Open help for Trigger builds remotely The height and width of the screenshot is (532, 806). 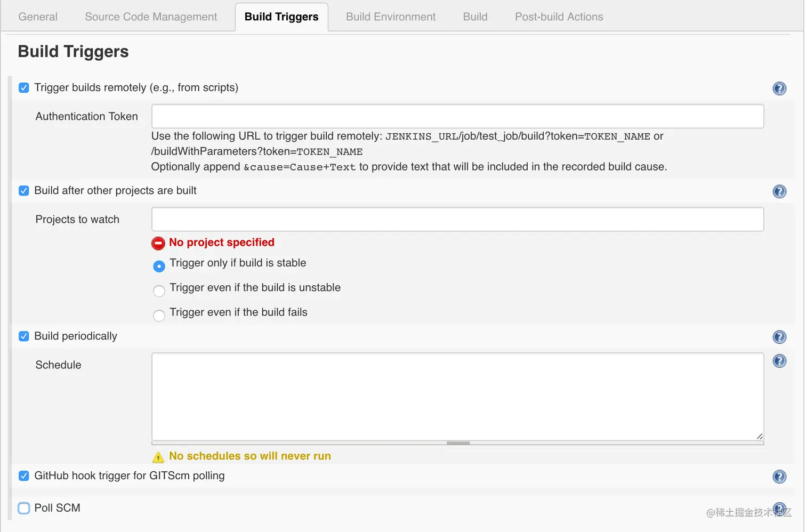coord(779,88)
